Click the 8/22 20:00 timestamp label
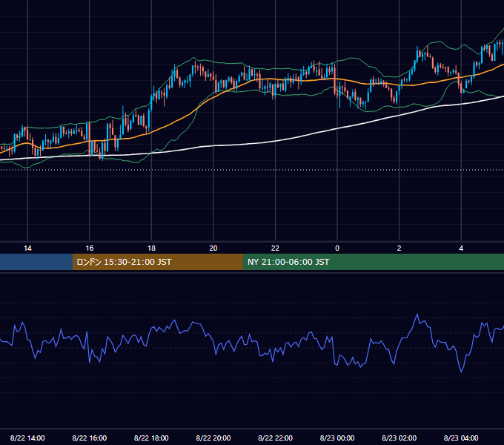This screenshot has height=445, width=504. [213, 438]
